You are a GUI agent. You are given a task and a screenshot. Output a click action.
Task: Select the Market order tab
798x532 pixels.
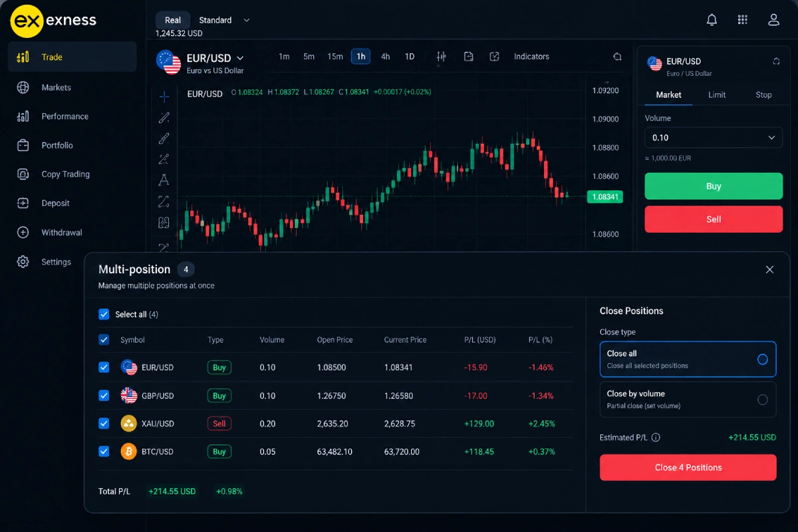click(668, 95)
